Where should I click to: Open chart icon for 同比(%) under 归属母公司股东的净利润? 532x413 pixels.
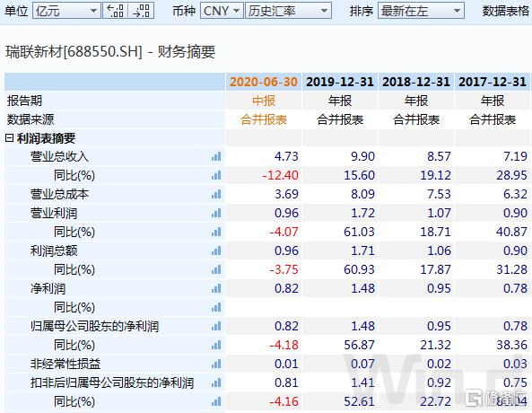216,346
